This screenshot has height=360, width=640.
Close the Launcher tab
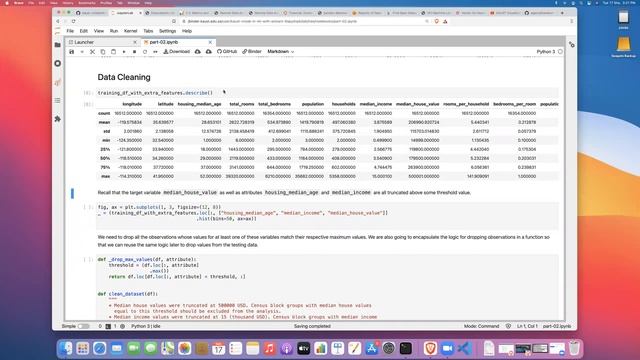point(135,42)
